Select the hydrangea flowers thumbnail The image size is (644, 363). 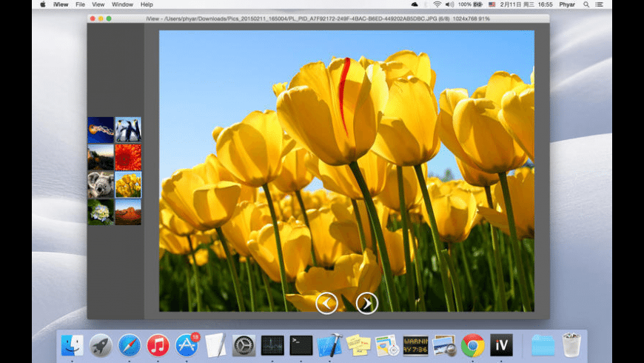(101, 212)
